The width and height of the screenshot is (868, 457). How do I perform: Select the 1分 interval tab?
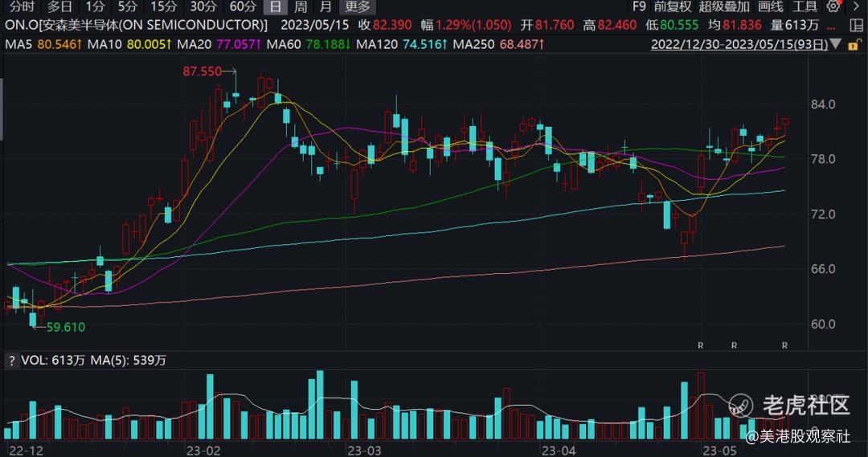[95, 6]
